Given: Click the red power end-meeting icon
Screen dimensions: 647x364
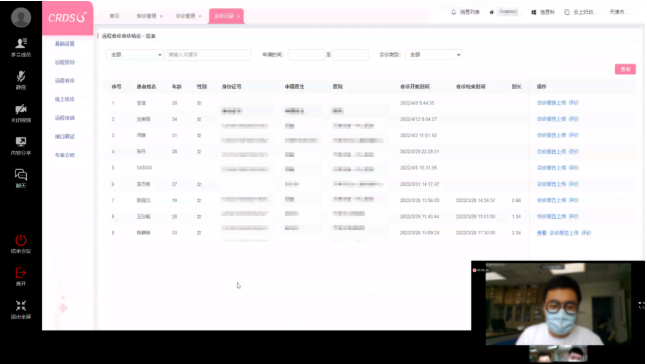Looking at the screenshot, I should point(21,240).
